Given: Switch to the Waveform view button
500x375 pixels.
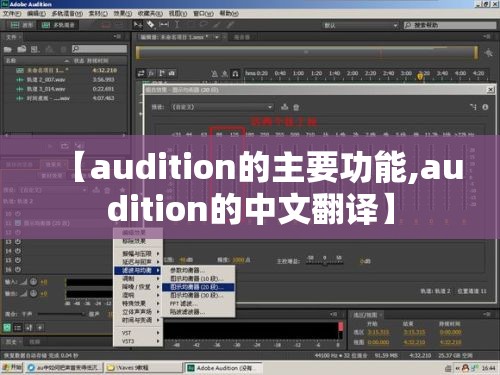Looking at the screenshot, I should tap(22, 25).
